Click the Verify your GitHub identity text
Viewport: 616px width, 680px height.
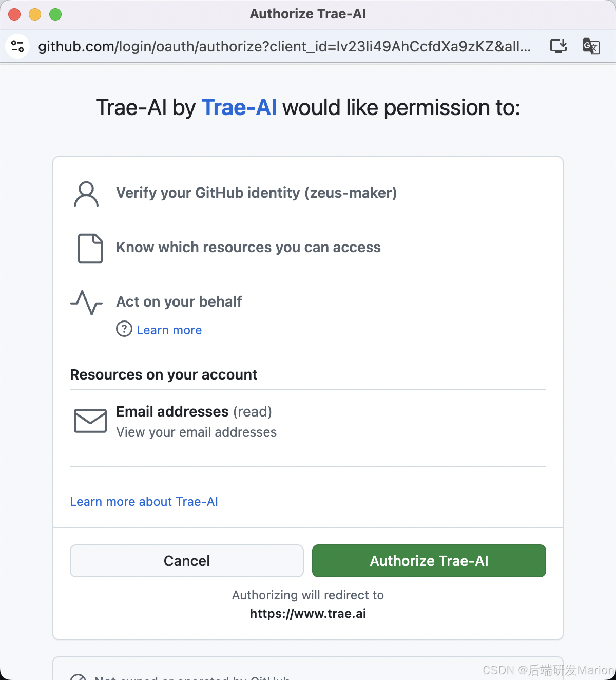(256, 193)
